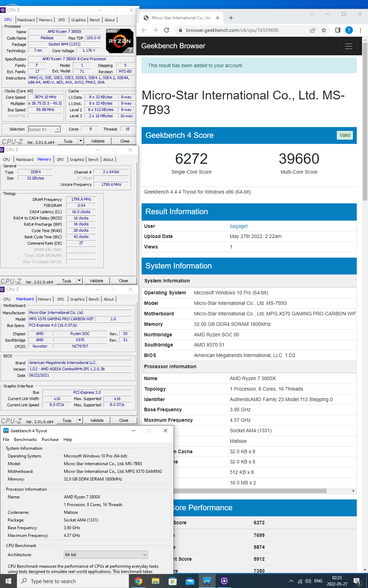Click Close button in top CPU-Z window
Viewport: 368px width, 588px height.
coord(125,141)
